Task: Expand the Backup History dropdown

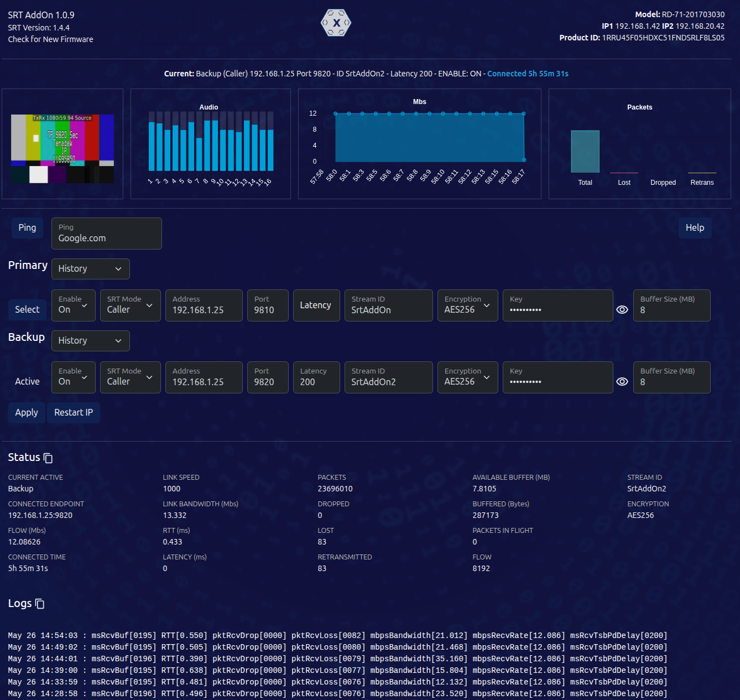Action: tap(90, 341)
